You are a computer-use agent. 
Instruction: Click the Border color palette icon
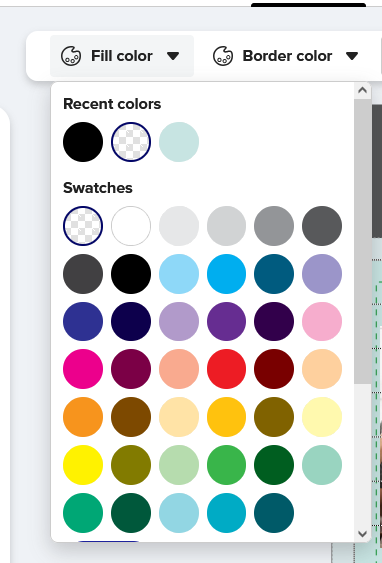coord(223,56)
